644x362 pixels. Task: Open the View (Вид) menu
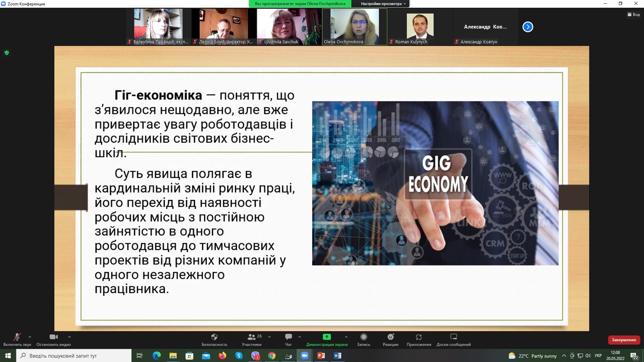pos(634,14)
